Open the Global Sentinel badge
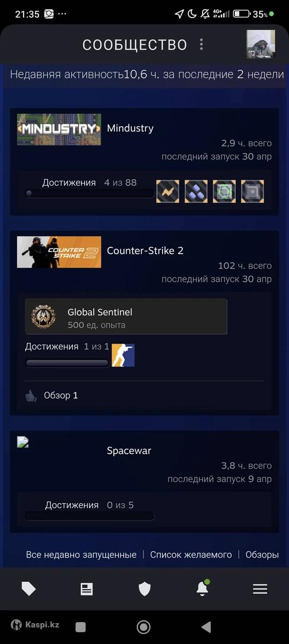The image size is (289, 644). (x=126, y=317)
